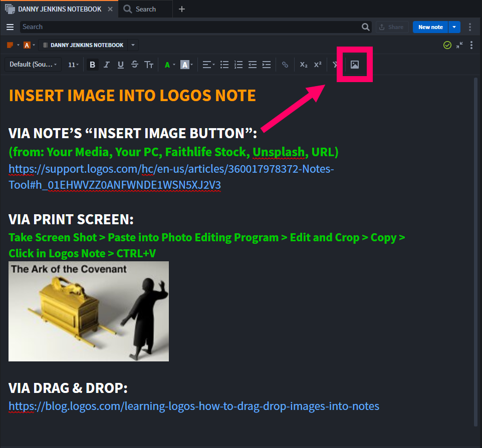Image resolution: width=482 pixels, height=448 pixels.
Task: Switch to the DANNY JENKINS NOTEBOOK tab
Action: coord(60,9)
